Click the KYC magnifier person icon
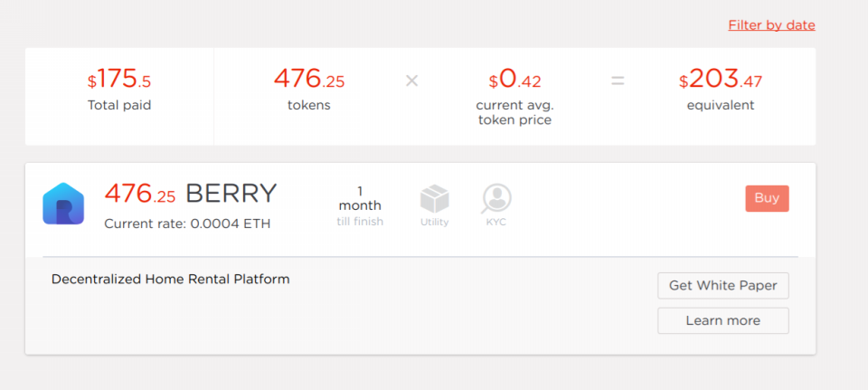Screen dimensions: 868x390 pos(496,199)
